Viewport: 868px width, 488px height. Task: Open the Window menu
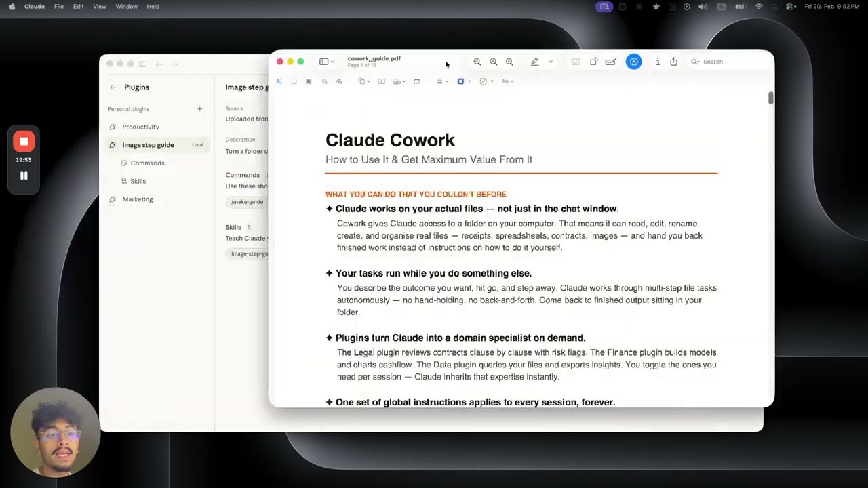click(127, 7)
